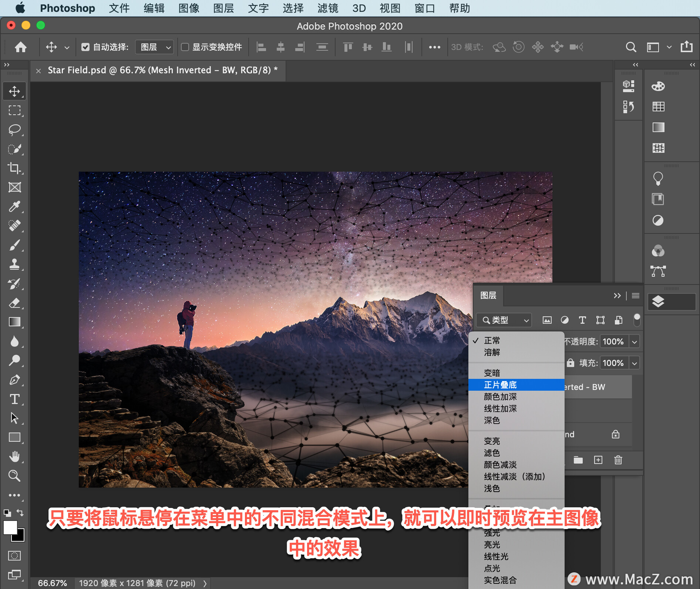Select the Horizontal Type tool

[14, 399]
